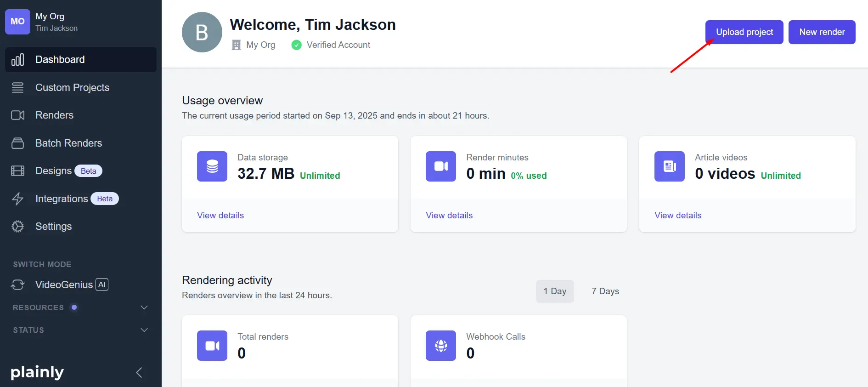
Task: Open the Renders page
Action: (81, 115)
